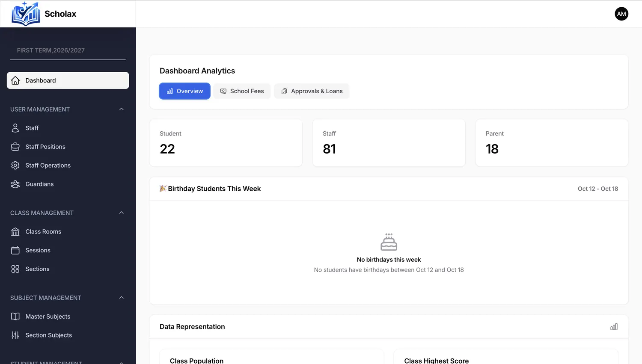The width and height of the screenshot is (642, 364).
Task: Go to Staff Positions
Action: 45,147
